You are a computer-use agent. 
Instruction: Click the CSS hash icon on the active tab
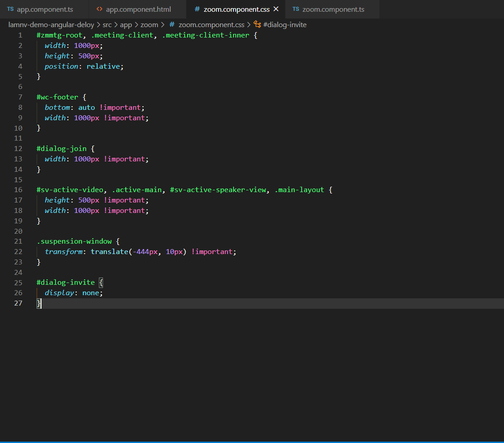[197, 9]
